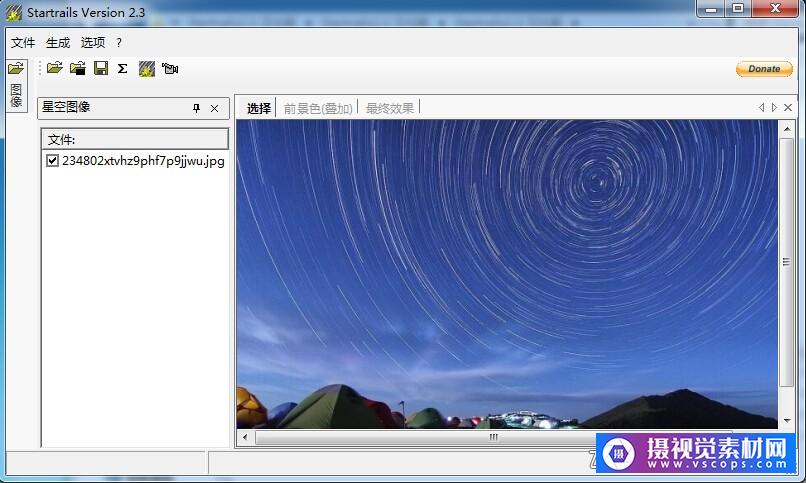806x483 pixels.
Task: Click vertical scrollbar up arrow
Action: 786,128
